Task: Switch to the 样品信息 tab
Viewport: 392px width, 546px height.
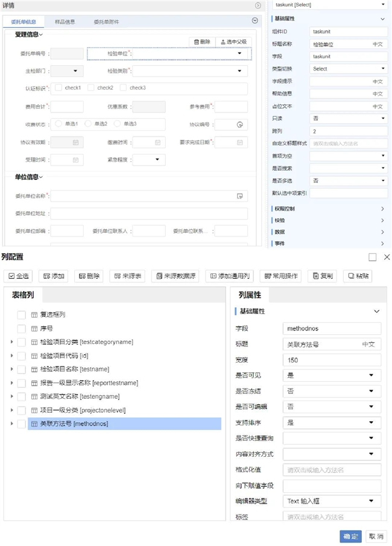Action: coord(65,22)
